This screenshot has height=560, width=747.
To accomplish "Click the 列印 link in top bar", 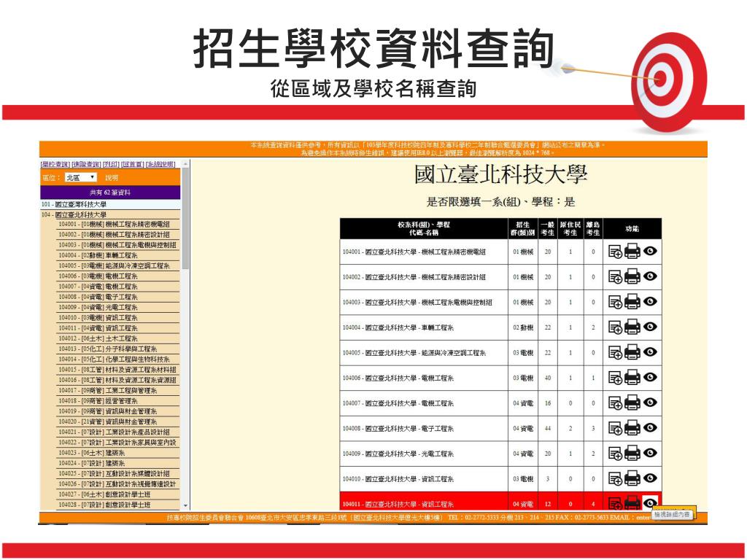I will (111, 164).
